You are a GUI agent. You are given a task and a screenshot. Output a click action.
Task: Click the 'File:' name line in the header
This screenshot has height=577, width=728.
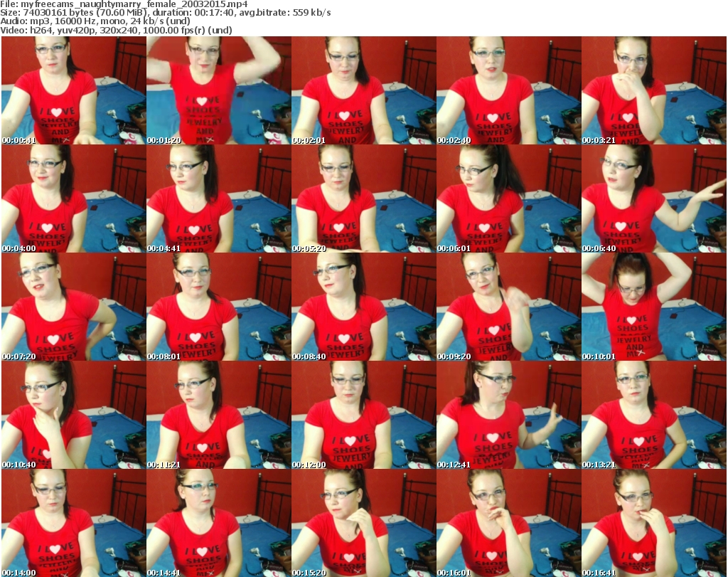124,4
